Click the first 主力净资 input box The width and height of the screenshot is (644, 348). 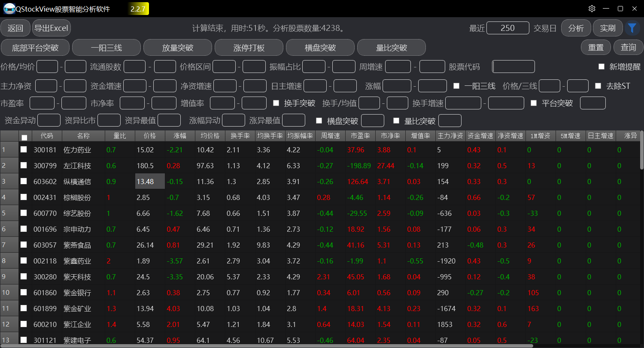(x=46, y=86)
